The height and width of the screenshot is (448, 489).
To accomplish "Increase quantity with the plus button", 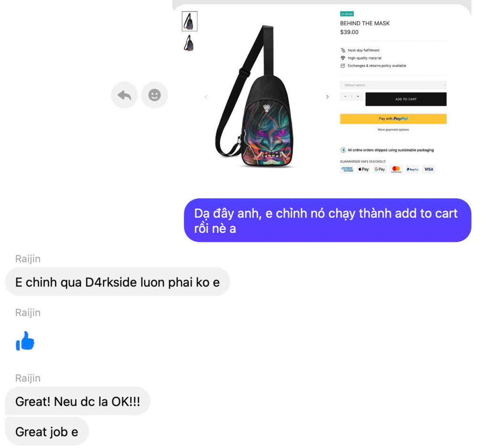I will 358,96.
